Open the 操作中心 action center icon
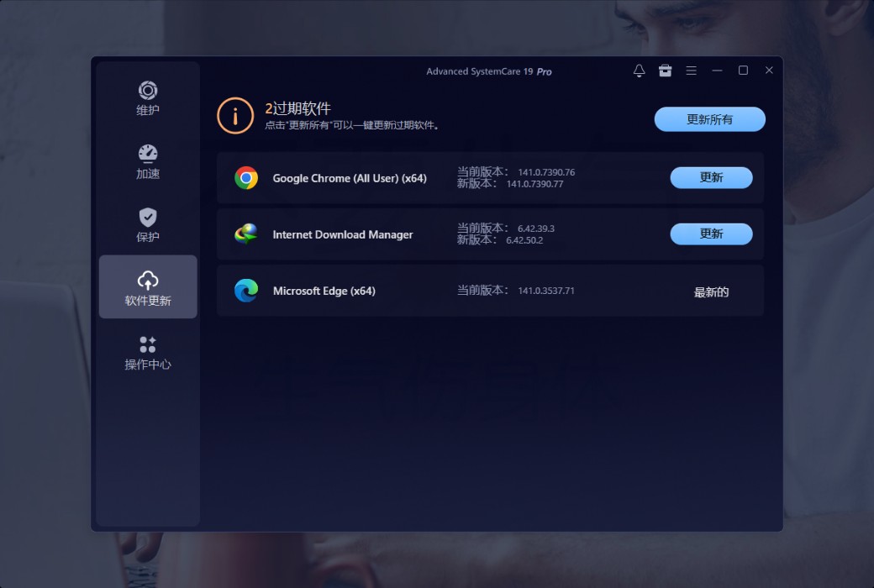 click(x=148, y=344)
